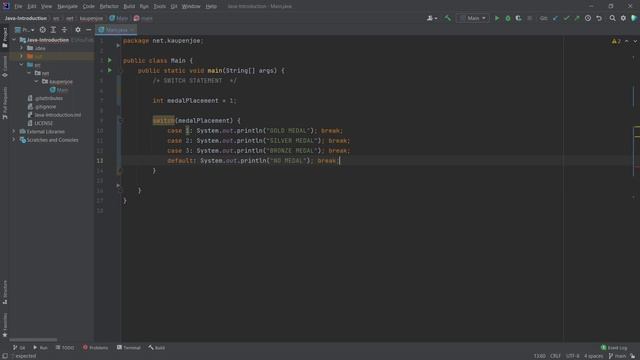Viewport: 640px width, 360px height.
Task: Go to next highlighted error arrow
Action: 635,41
